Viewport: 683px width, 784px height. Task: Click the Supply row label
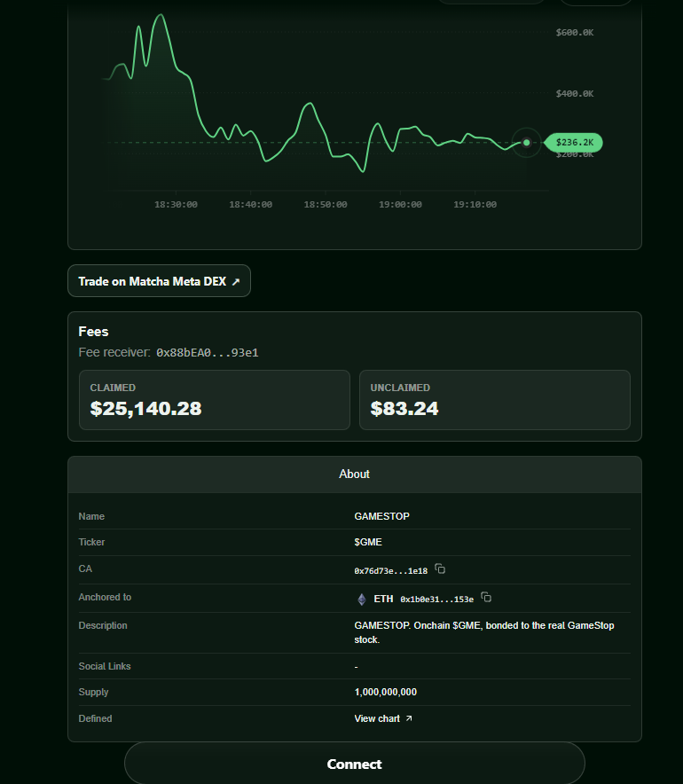click(x=93, y=692)
